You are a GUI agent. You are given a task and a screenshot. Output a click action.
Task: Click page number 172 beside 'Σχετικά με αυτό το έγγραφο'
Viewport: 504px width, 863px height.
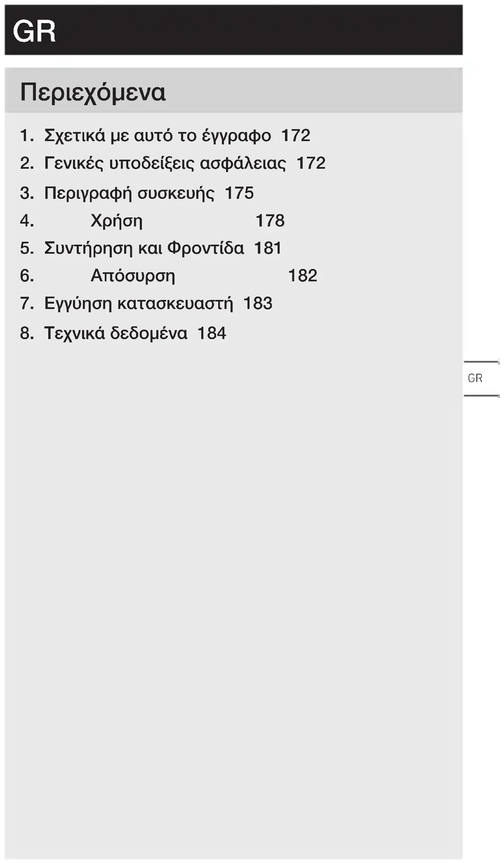pyautogui.click(x=295, y=136)
